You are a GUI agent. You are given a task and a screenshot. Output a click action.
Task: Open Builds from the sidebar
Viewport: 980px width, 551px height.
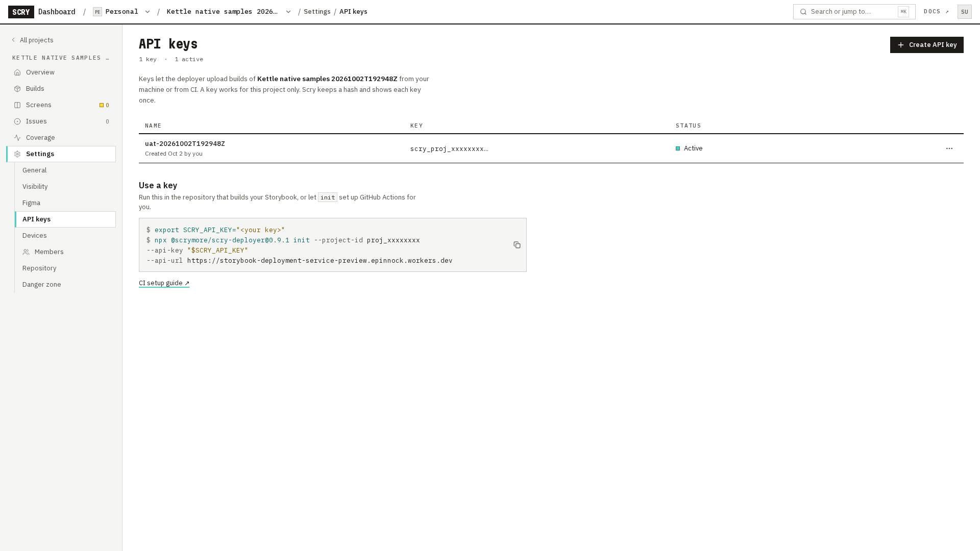[x=61, y=89]
